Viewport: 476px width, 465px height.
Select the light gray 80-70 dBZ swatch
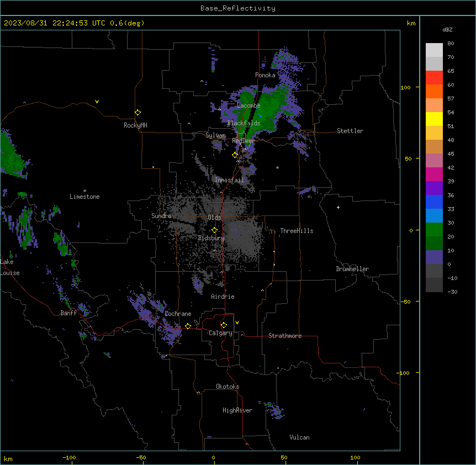(x=434, y=50)
